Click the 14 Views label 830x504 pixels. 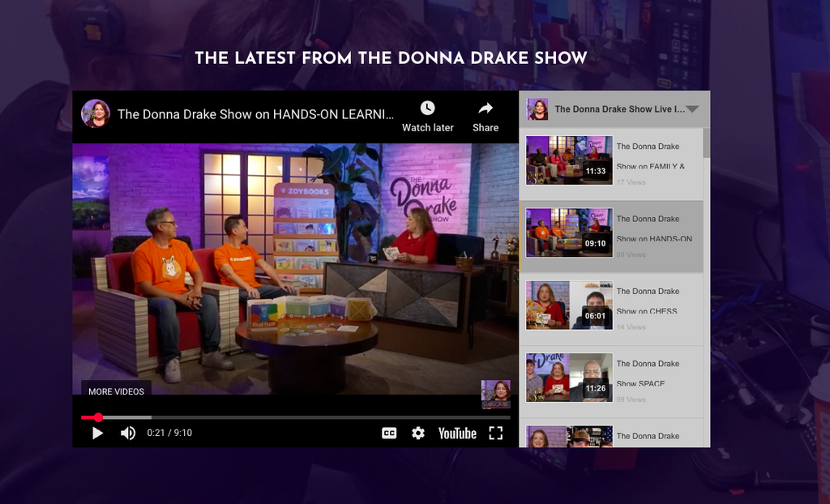tap(631, 327)
